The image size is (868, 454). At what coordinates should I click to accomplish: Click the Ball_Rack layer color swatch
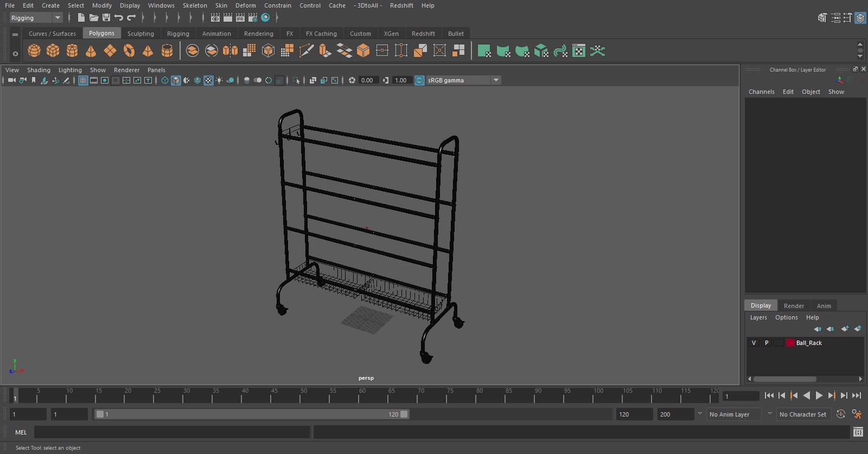point(790,343)
